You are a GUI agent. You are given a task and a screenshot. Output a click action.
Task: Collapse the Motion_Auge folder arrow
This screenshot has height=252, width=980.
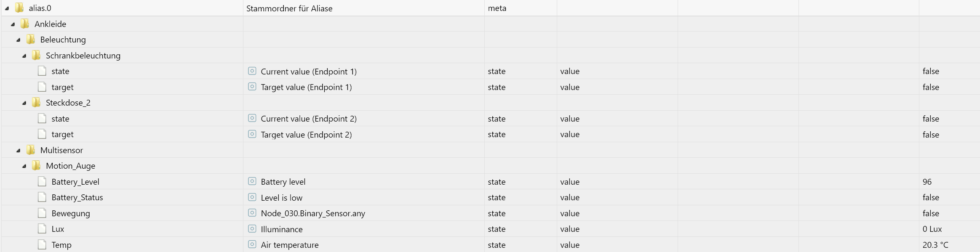(x=24, y=166)
